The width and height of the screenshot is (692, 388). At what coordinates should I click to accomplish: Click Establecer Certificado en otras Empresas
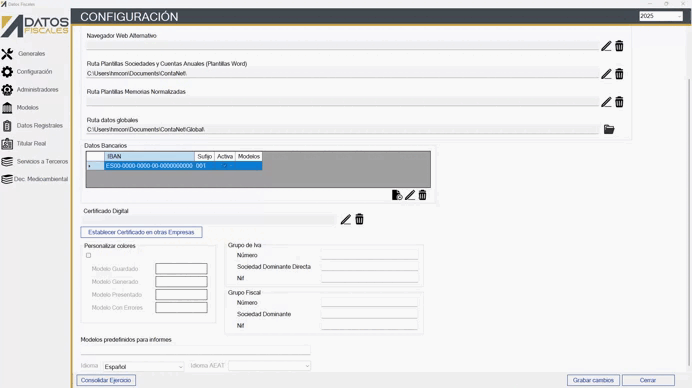pyautogui.click(x=141, y=232)
